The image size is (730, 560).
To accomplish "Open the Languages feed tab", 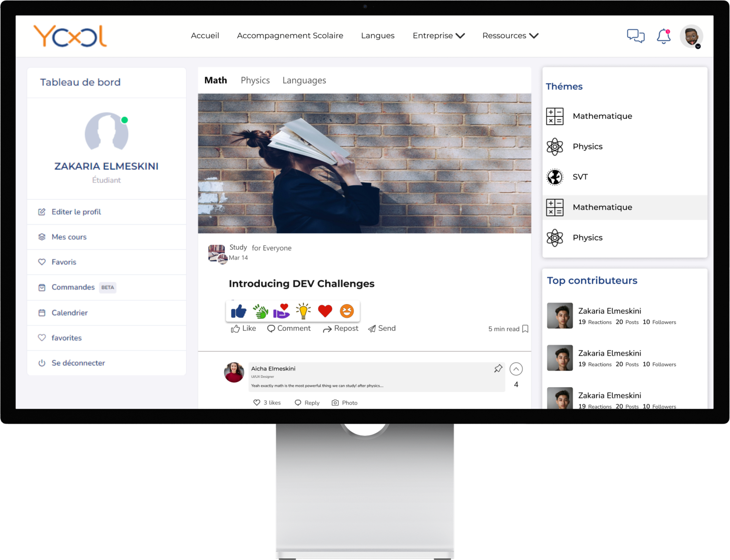I will pos(304,80).
